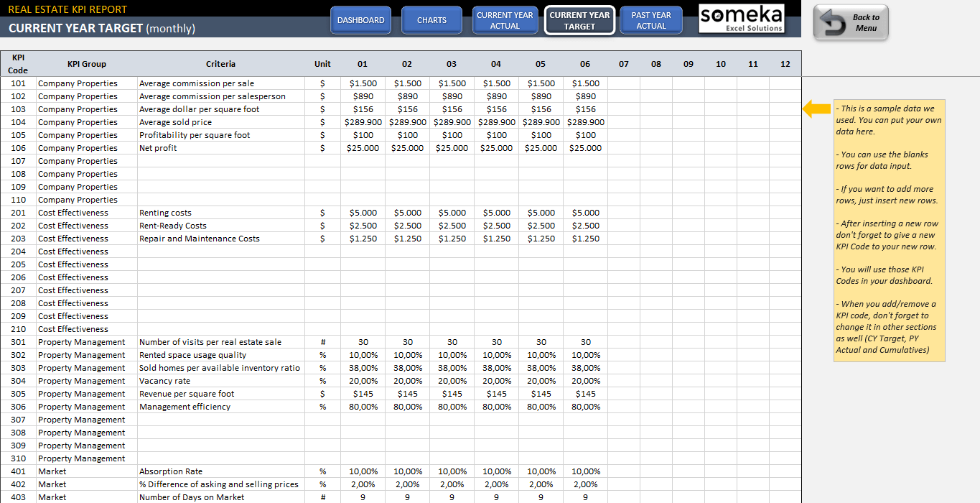980x503 pixels.
Task: Open the DASHBOARD section
Action: pos(360,20)
